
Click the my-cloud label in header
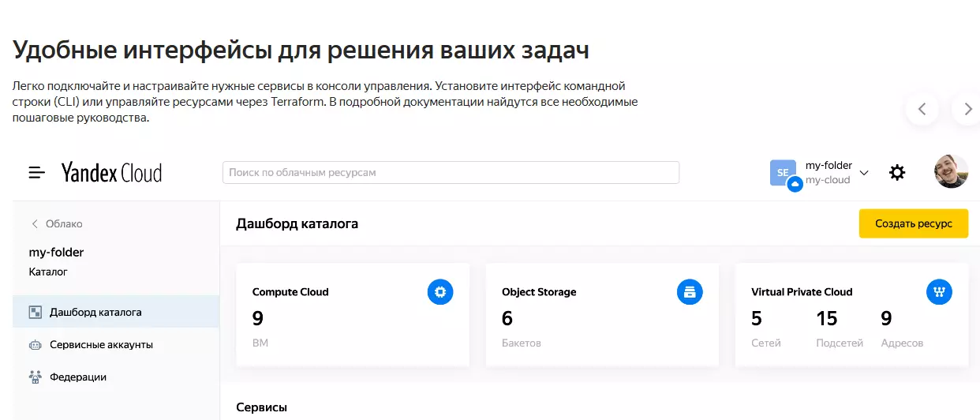[x=828, y=180]
